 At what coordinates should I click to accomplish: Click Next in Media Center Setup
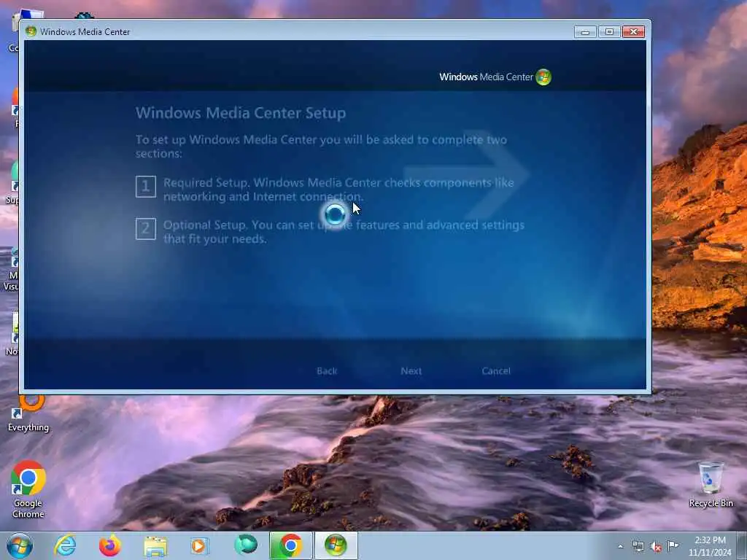click(x=411, y=371)
